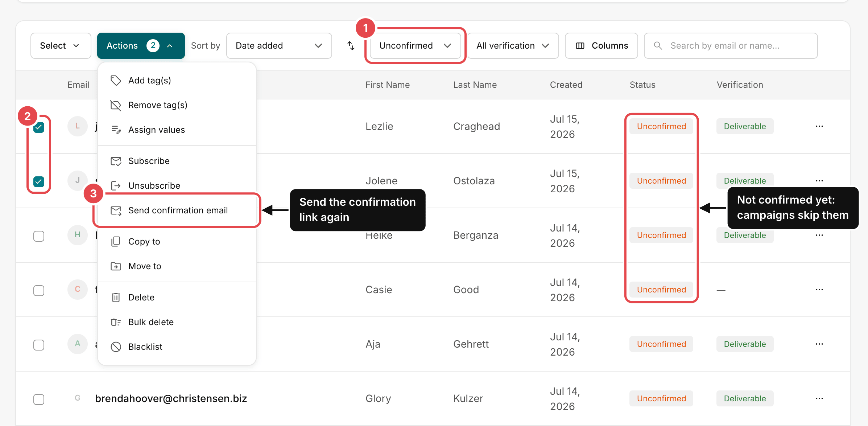Check the Casie Good row checkbox
Image resolution: width=868 pixels, height=426 pixels.
39,291
